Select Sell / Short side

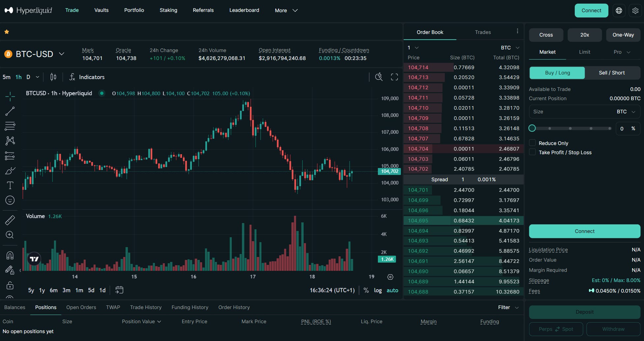(x=612, y=73)
